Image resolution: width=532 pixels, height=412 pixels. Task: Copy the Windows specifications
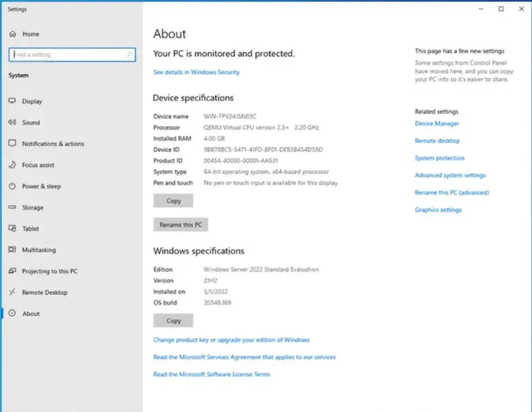[x=174, y=321]
